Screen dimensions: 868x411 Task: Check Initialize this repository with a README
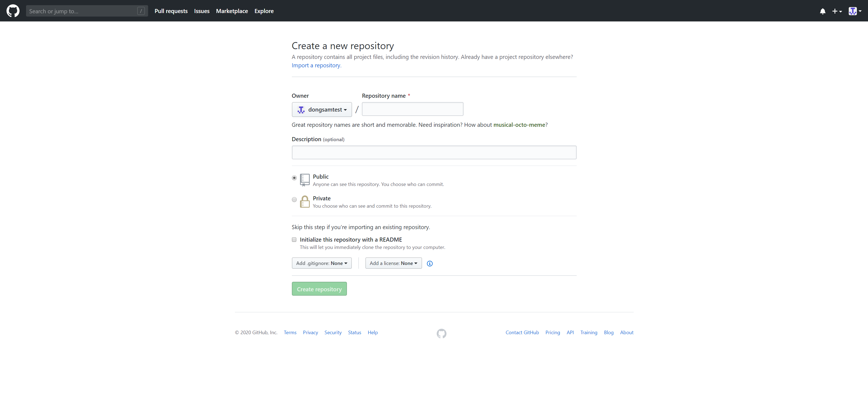294,239
